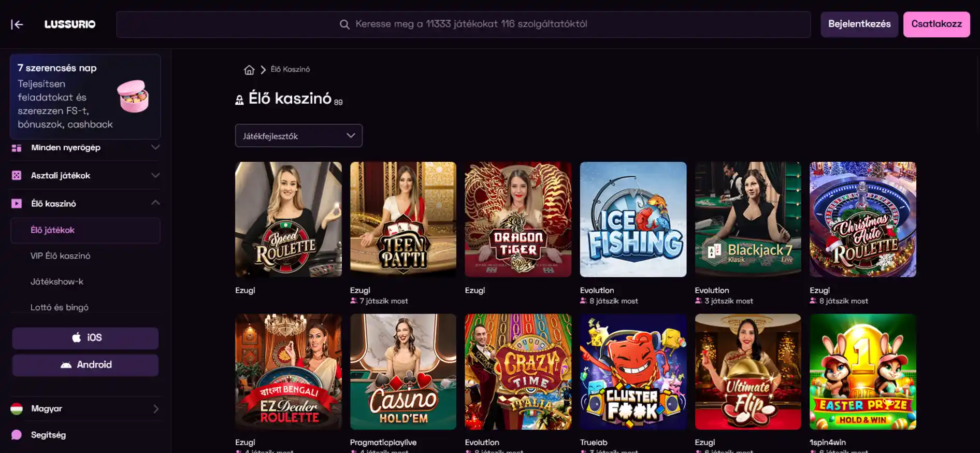The width and height of the screenshot is (980, 453).
Task: Open the Bejelentkezés login button
Action: pyautogui.click(x=859, y=24)
